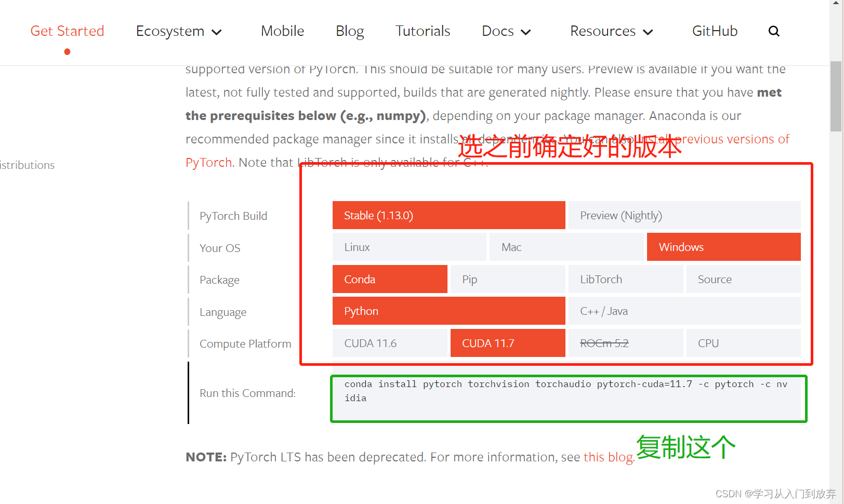Expand the Resources dropdown menu
Screen dimensions: 844x504
611,31
